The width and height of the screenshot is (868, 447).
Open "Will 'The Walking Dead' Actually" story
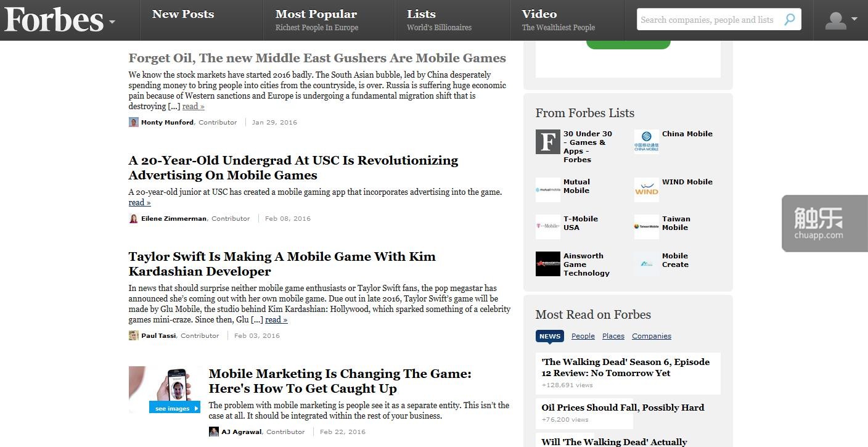point(614,442)
